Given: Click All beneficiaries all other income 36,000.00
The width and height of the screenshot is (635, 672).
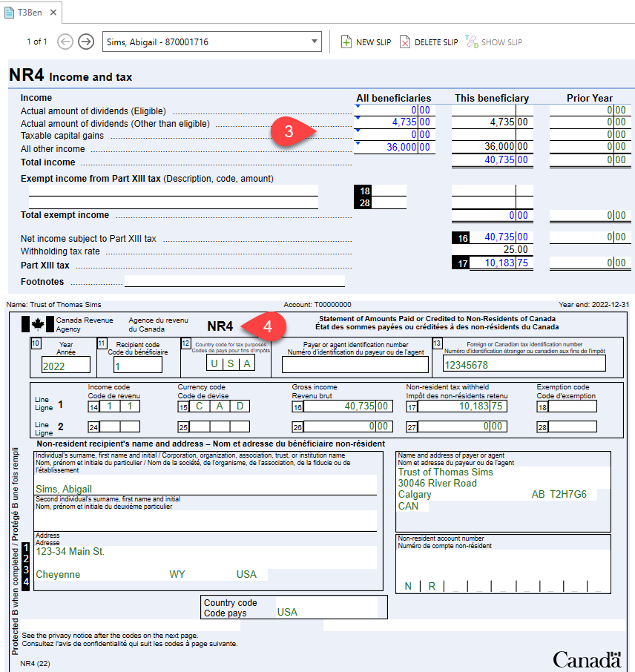Looking at the screenshot, I should click(395, 147).
